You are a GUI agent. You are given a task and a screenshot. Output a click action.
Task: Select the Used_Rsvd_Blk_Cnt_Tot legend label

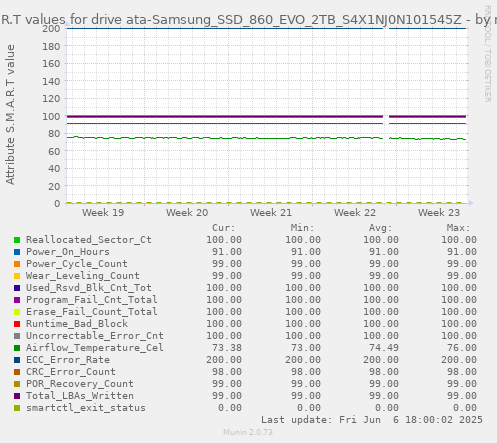click(x=89, y=288)
